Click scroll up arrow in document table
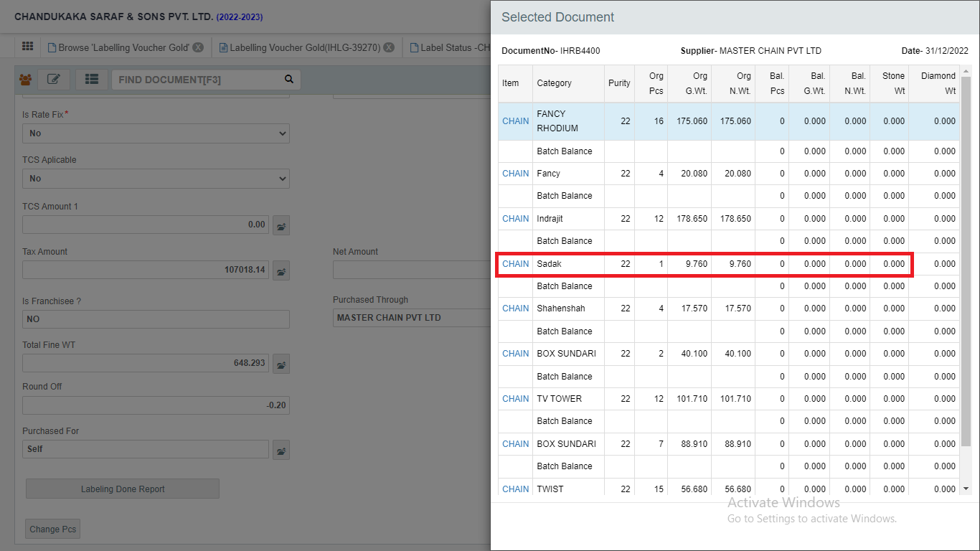The width and height of the screenshot is (980, 551). tap(966, 71)
